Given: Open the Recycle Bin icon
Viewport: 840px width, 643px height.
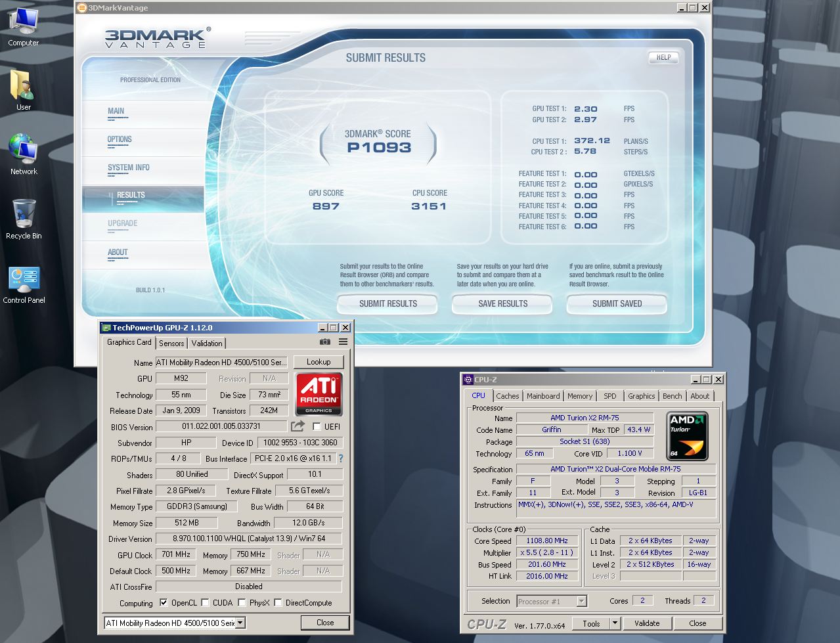Looking at the screenshot, I should click(23, 219).
